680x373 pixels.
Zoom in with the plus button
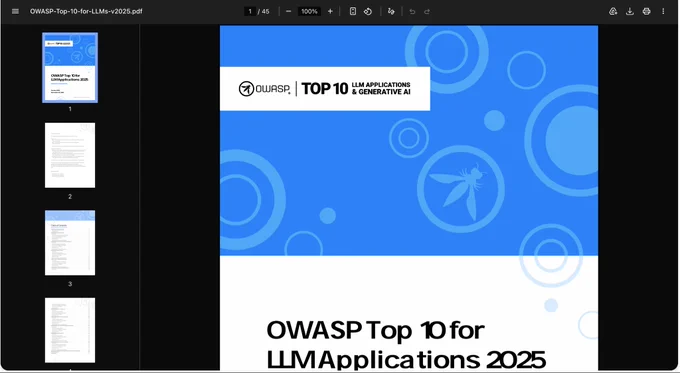tap(330, 11)
